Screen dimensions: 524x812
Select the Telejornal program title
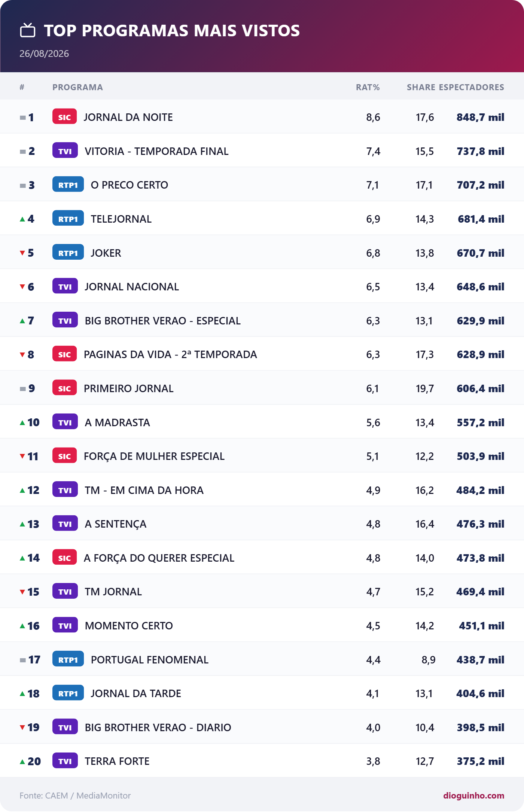point(121,219)
